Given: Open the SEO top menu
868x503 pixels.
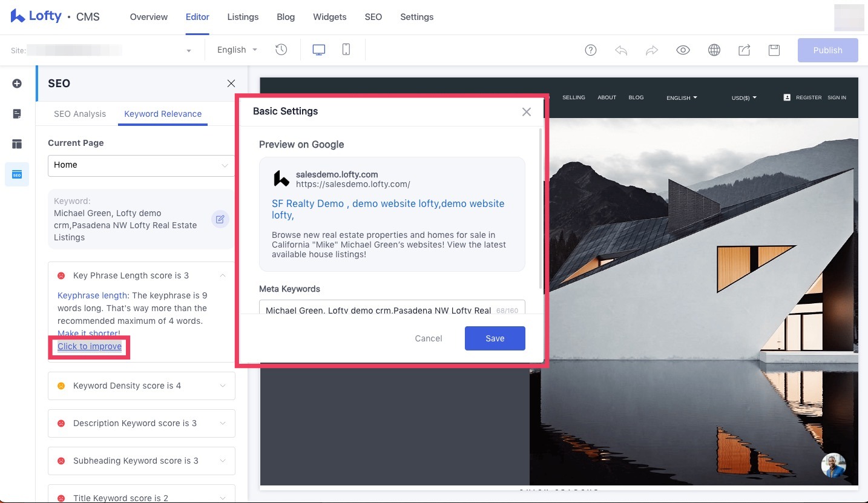Looking at the screenshot, I should pos(373,17).
